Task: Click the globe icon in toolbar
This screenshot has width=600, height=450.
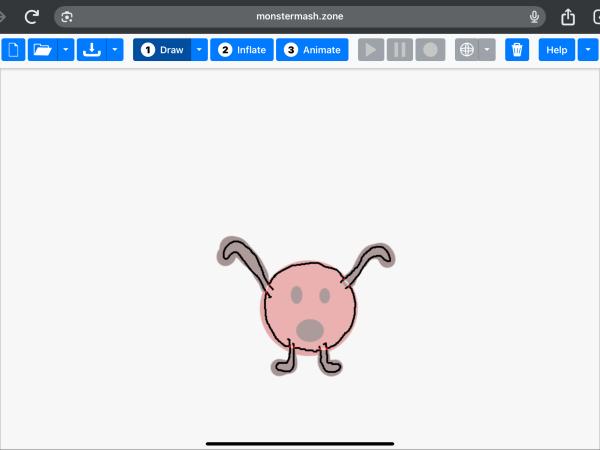Action: pyautogui.click(x=466, y=50)
